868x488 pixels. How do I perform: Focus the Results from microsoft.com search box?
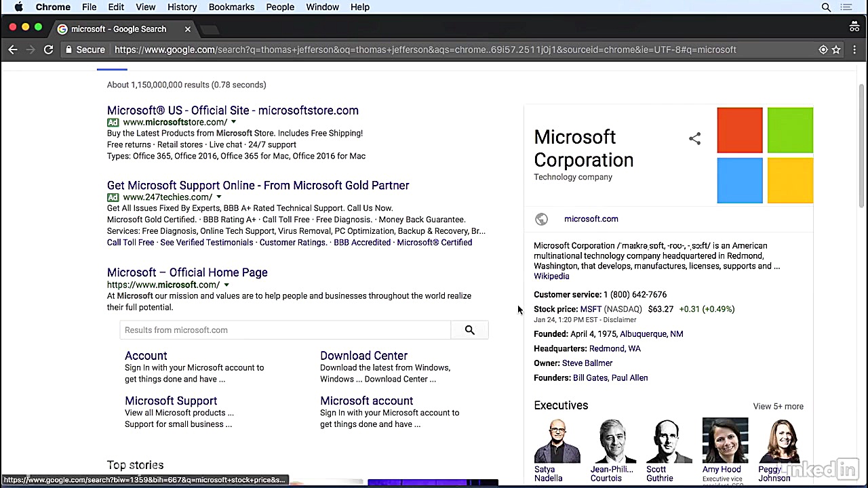tap(285, 330)
